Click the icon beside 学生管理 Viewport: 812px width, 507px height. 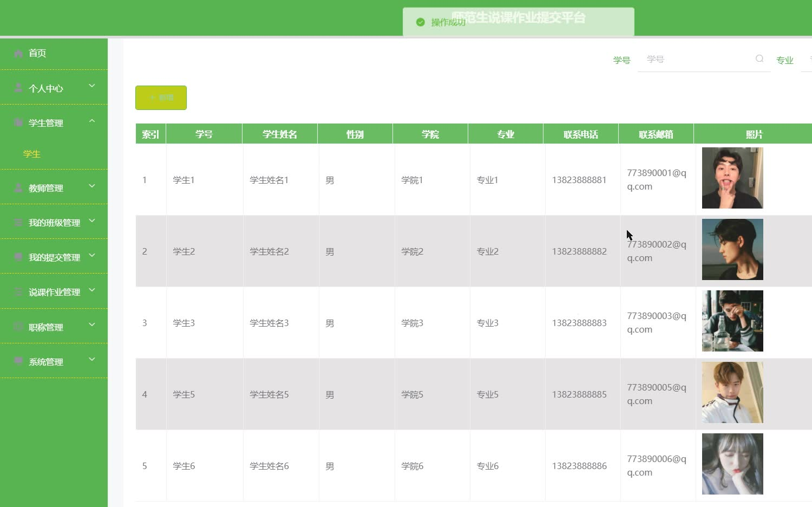pyautogui.click(x=18, y=122)
